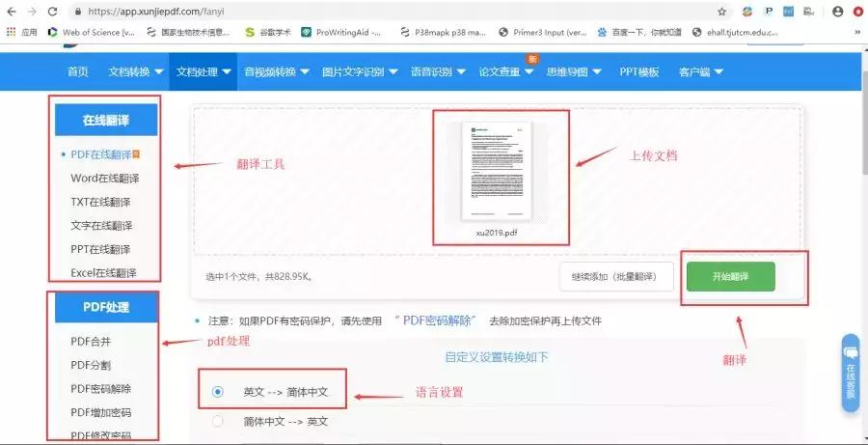The height and width of the screenshot is (445, 868).
Task: Open PDF增加密码 in the sidebar
Action: (101, 412)
